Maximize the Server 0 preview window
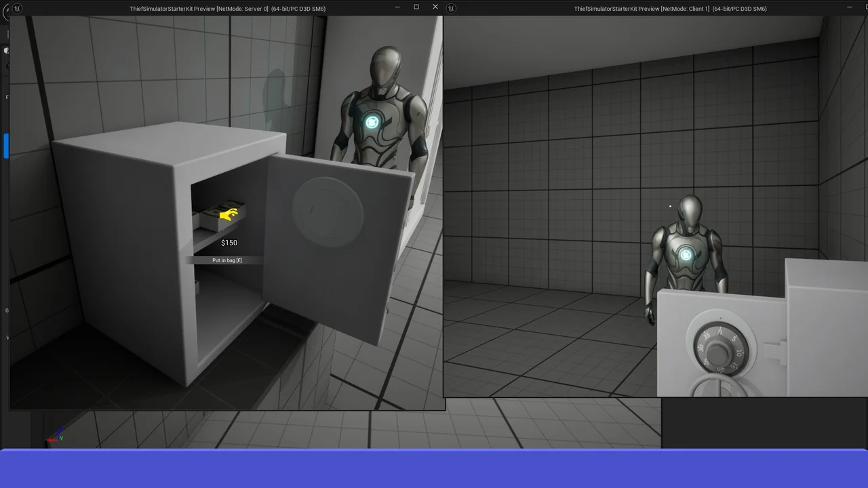 pos(416,7)
